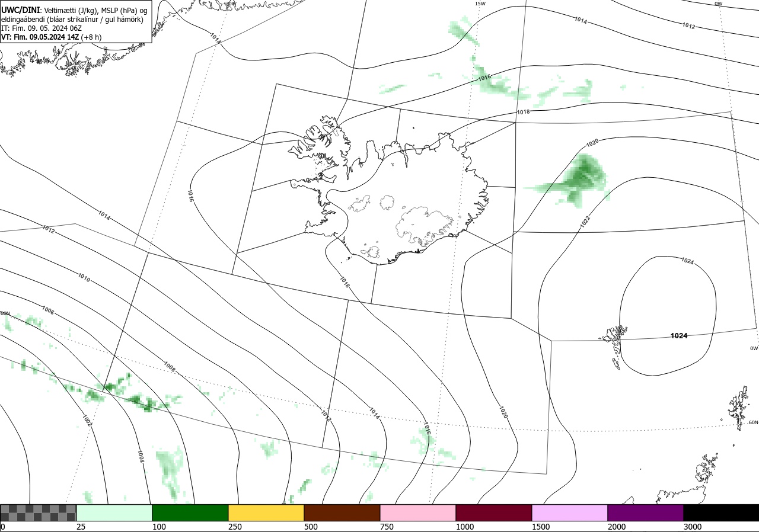The height and width of the screenshot is (532, 759).
Task: Click the "1022" isobar label
Action: 585,222
